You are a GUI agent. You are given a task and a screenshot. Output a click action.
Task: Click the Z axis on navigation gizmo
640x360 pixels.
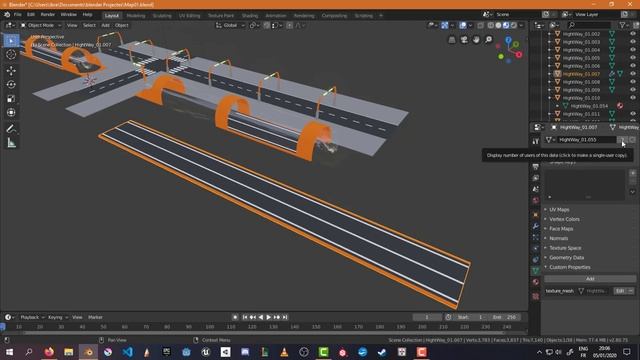[x=509, y=40]
